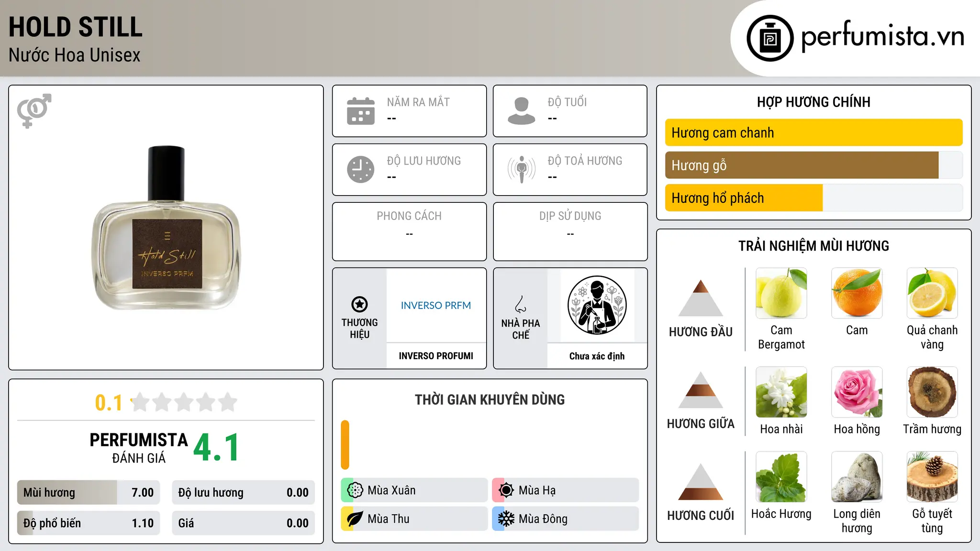Click the Mùa Đông season label
The height and width of the screenshot is (551, 980).
point(543,519)
